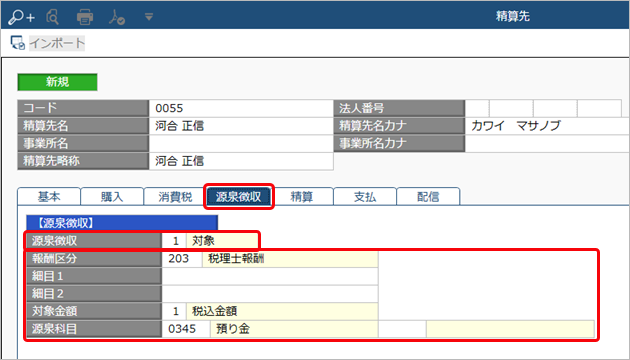630x360 pixels.
Task: Click the empty 細目2 field
Action: [270, 294]
